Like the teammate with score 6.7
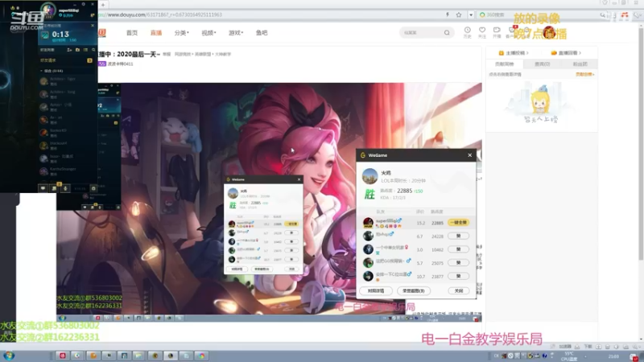Image resolution: width=644 pixels, height=362 pixels. coord(458,236)
